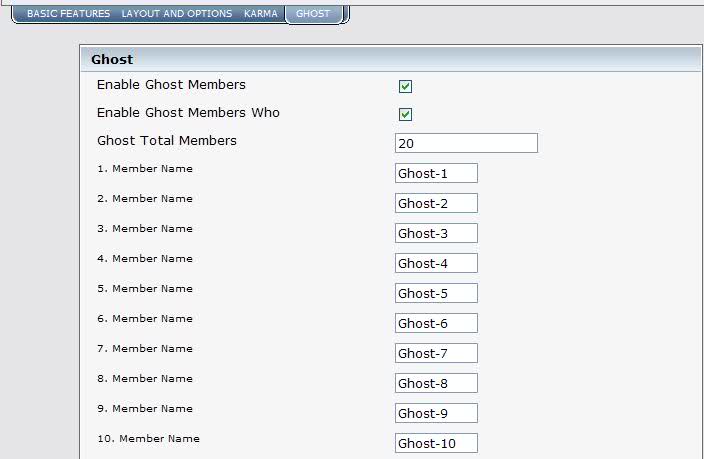Click the Ghost-8 member name field
This screenshot has height=459, width=704.
(x=436, y=383)
